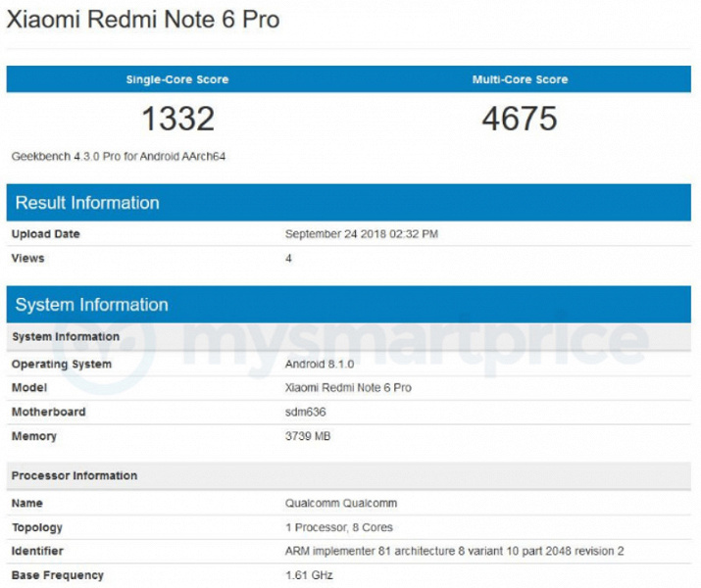Click the multi-core value 4675
Screen dimensions: 701x588
(520, 119)
